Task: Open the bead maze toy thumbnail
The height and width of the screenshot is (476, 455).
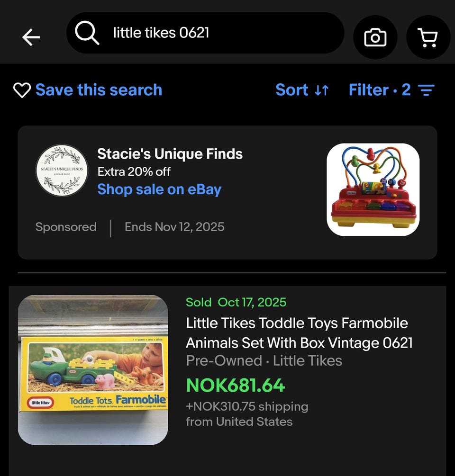Action: coord(373,190)
